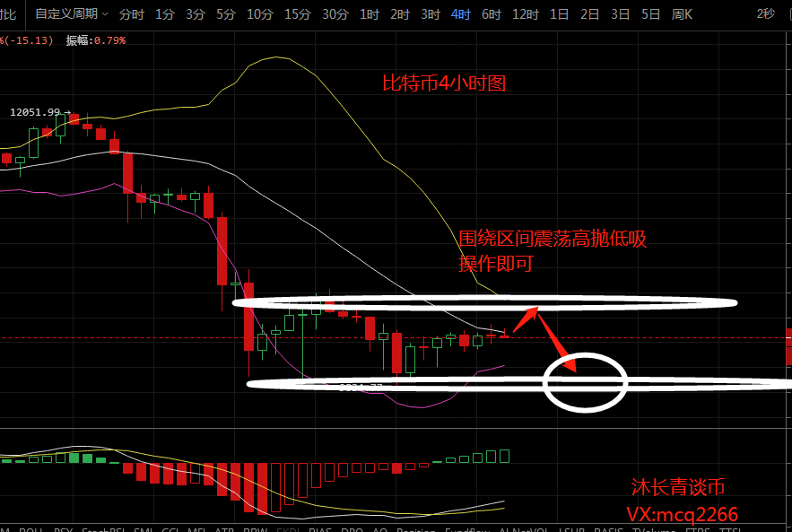Screen dimensions: 792x532
Task: Click the active 4时 timeframe tab
Action: pos(461,14)
